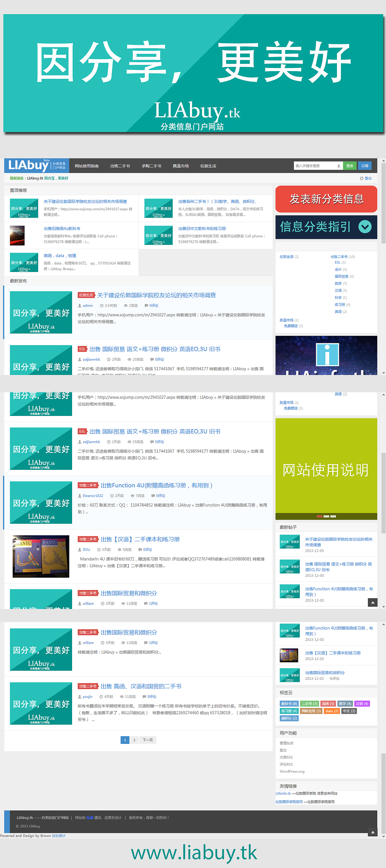Open featured post 高函，data，物理
Screen dimensions: 386x868
60,256
